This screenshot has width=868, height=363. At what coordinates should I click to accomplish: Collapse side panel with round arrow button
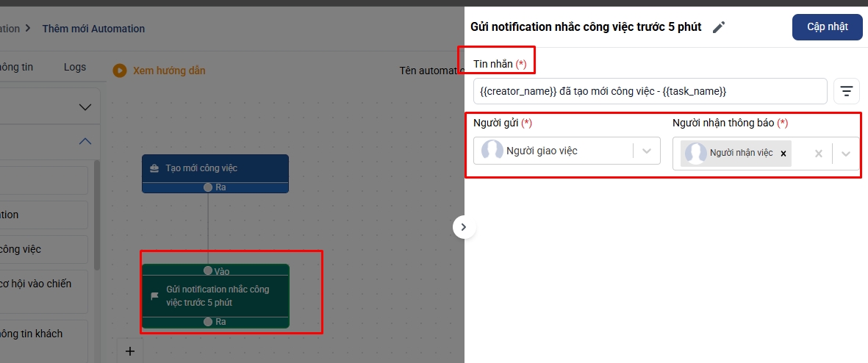pyautogui.click(x=463, y=227)
